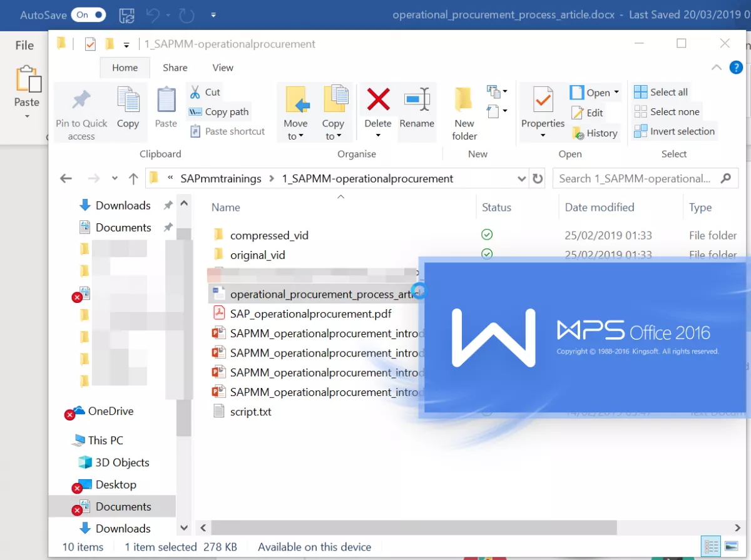Select operational_procurement_process_article file
751x560 pixels.
pyautogui.click(x=315, y=294)
